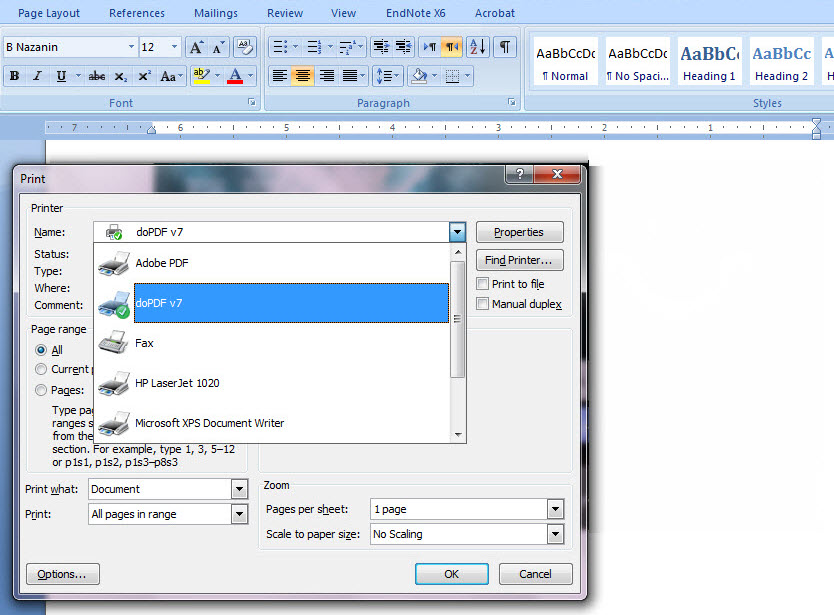Click the Sort A-Z icon

[477, 47]
